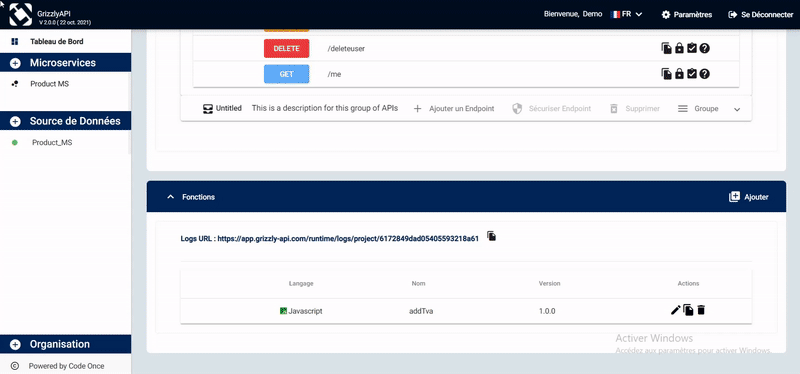This screenshot has width=800, height=374.
Task: Copy the /me endpoint
Action: (x=666, y=74)
